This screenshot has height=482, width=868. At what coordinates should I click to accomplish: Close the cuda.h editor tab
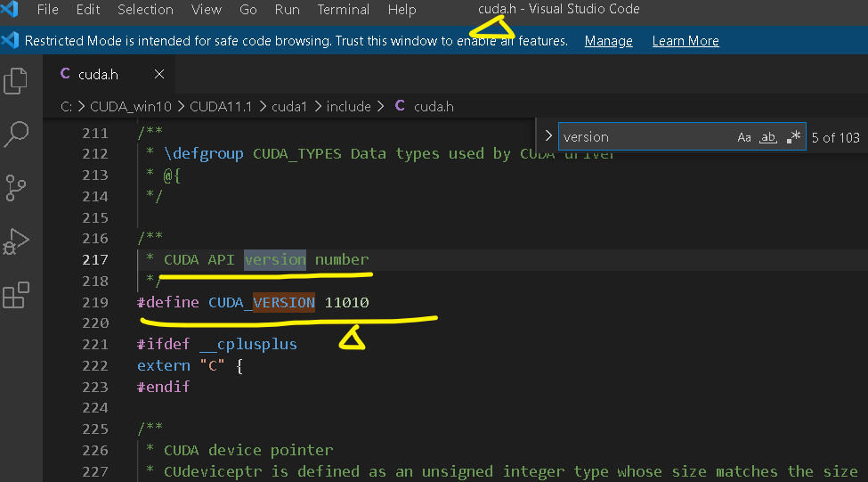point(158,74)
